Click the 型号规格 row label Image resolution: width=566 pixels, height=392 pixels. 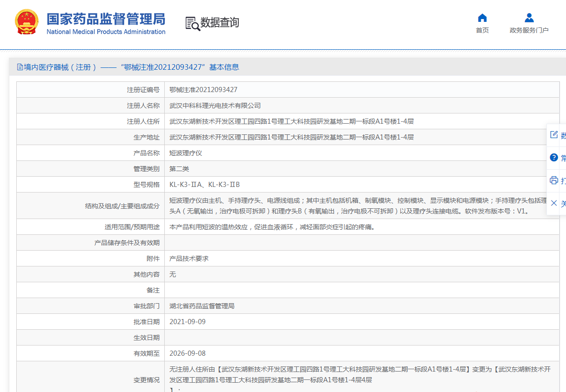pos(147,185)
